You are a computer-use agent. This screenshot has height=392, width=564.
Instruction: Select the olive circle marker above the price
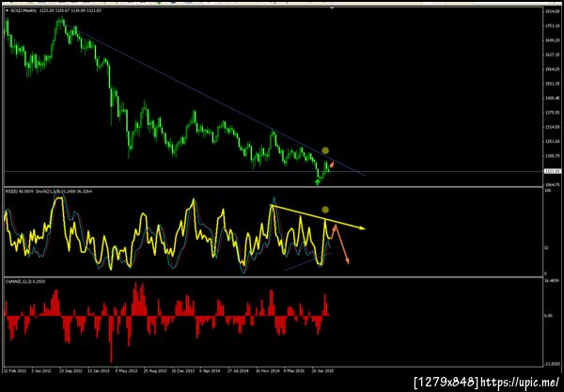325,150
